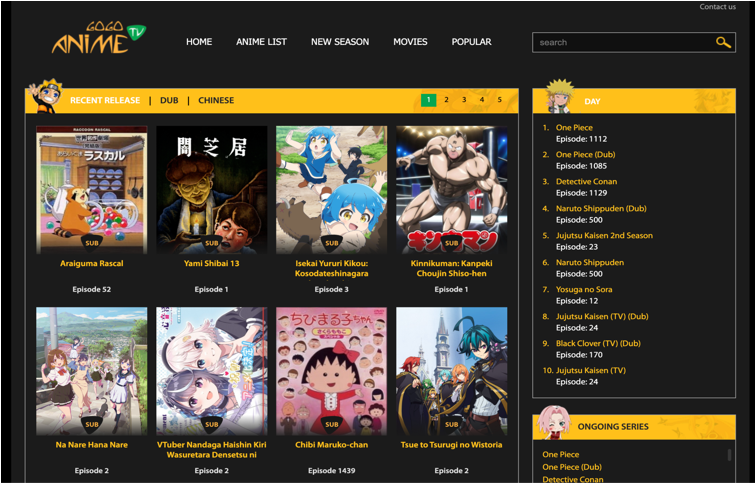The width and height of the screenshot is (755, 483).
Task: Open the ANIME LIST page
Action: 261,42
